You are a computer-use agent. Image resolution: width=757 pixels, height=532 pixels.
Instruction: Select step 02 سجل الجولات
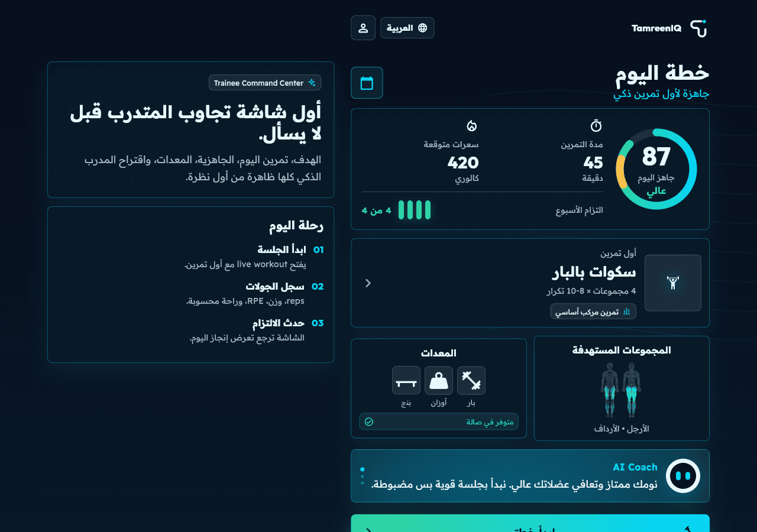(255, 293)
